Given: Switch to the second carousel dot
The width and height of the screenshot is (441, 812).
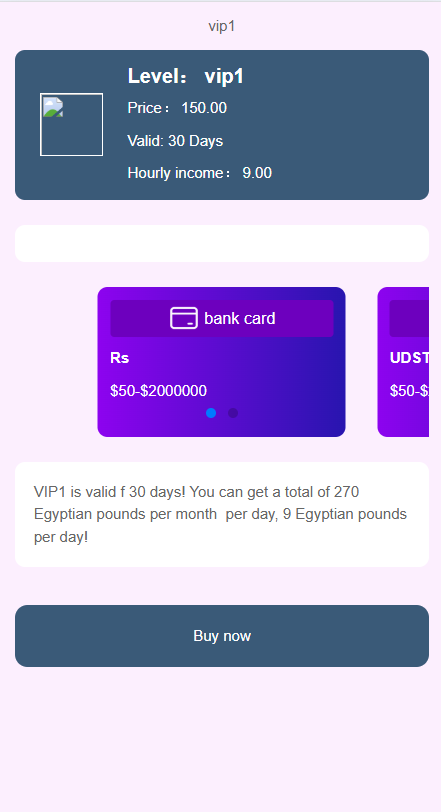Looking at the screenshot, I should (233, 413).
